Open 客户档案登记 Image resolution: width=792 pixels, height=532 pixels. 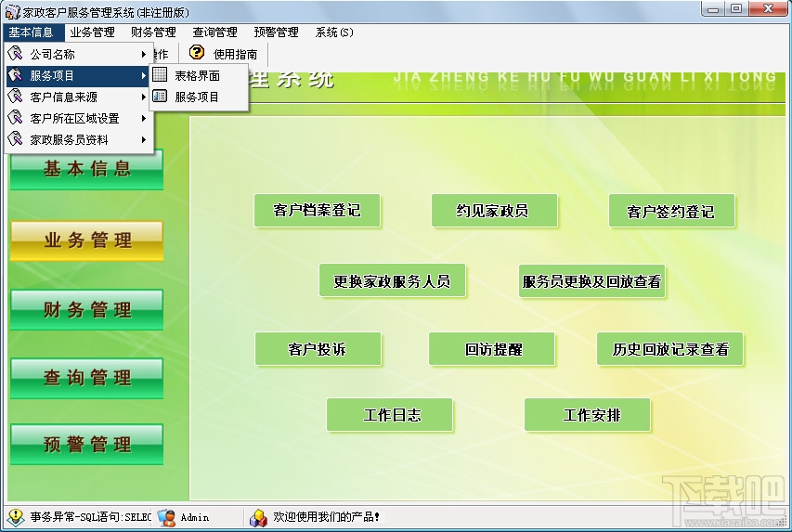[318, 210]
